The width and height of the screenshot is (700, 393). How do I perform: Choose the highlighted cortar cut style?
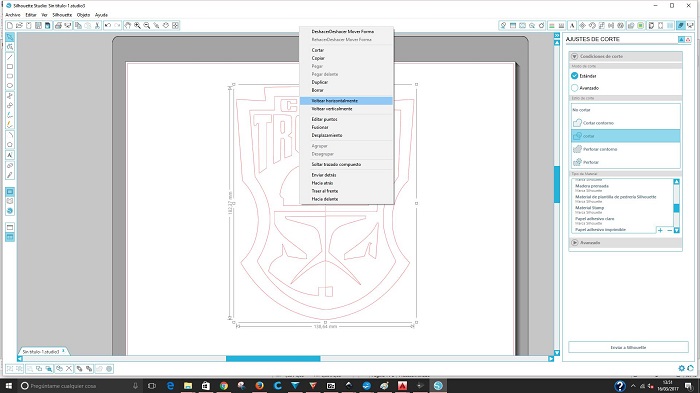(x=625, y=136)
